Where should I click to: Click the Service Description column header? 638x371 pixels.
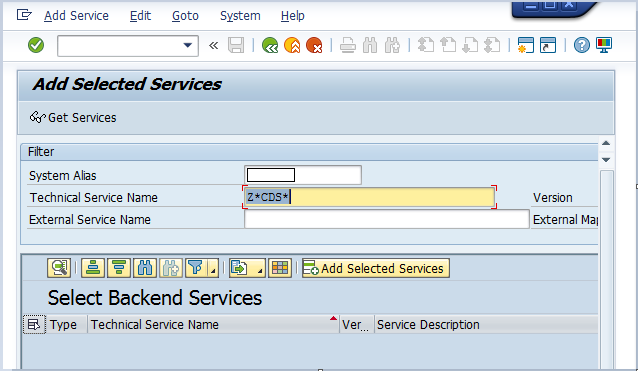coord(487,325)
